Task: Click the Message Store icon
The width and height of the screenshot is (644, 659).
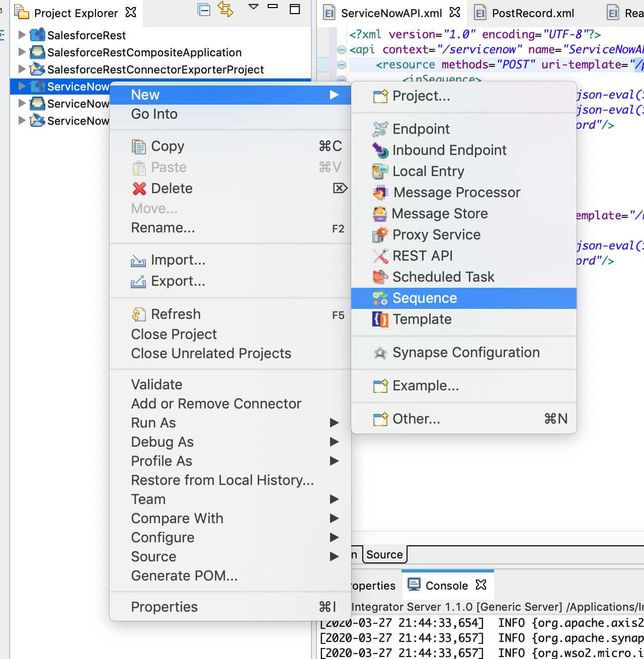Action: pyautogui.click(x=380, y=214)
